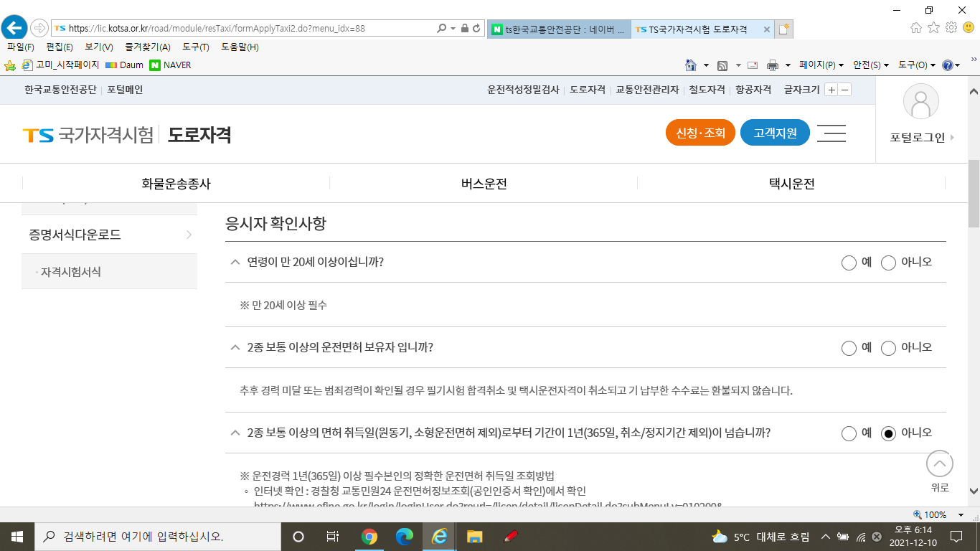Show hidden system tray icons
The image size is (980, 551).
click(x=826, y=537)
